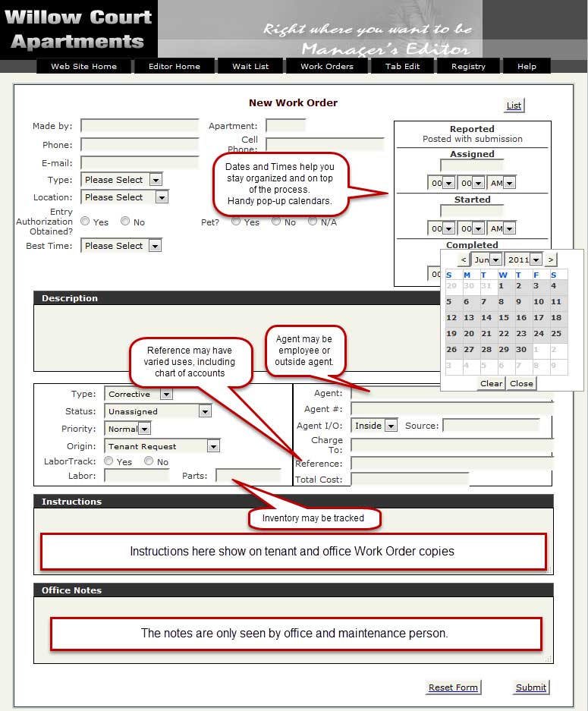Click inside the Description text area
Screen dimensions: 588x711
[x=237, y=338]
